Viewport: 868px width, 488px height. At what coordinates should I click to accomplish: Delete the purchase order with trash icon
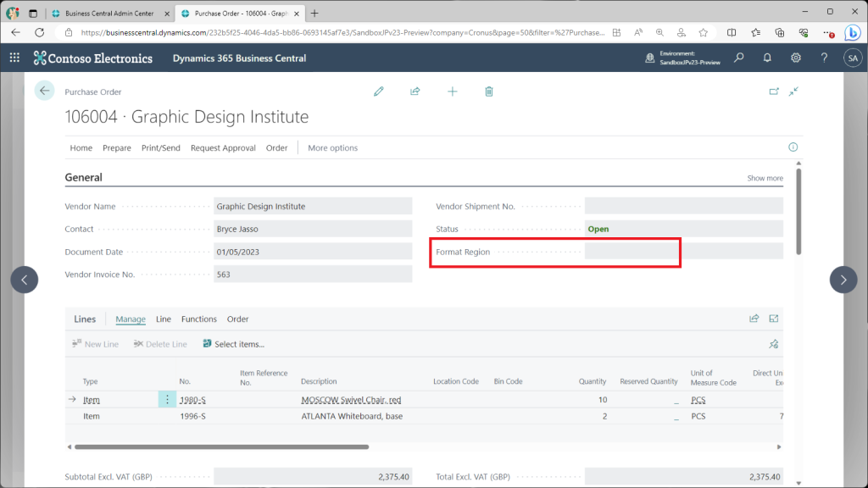[x=489, y=91]
